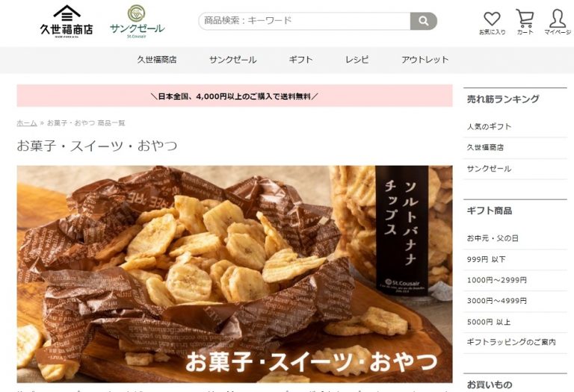Open 久世福商店 in the navigation bar

pyautogui.click(x=157, y=60)
